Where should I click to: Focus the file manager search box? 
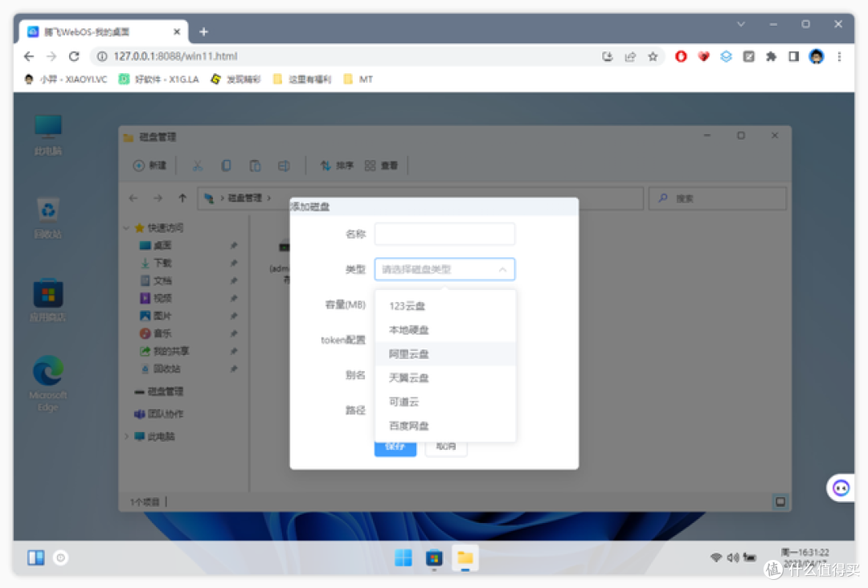[718, 198]
